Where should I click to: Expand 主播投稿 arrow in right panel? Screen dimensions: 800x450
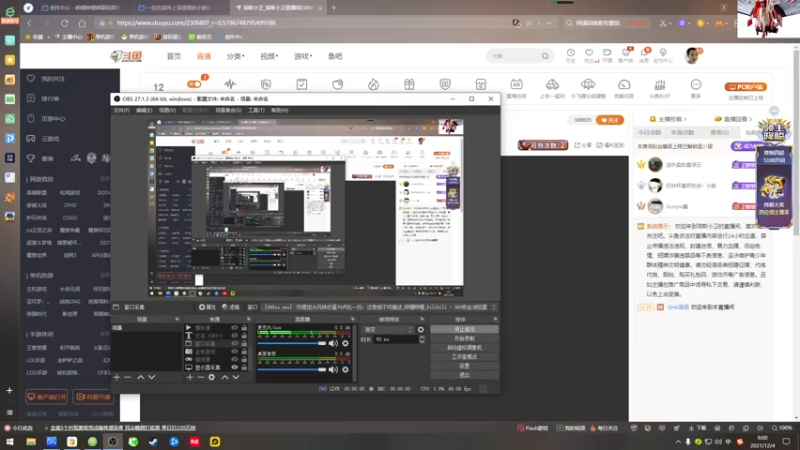685,119
